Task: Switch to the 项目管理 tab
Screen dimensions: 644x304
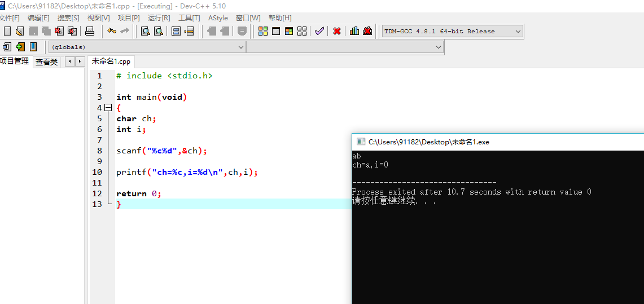Action: pos(15,61)
